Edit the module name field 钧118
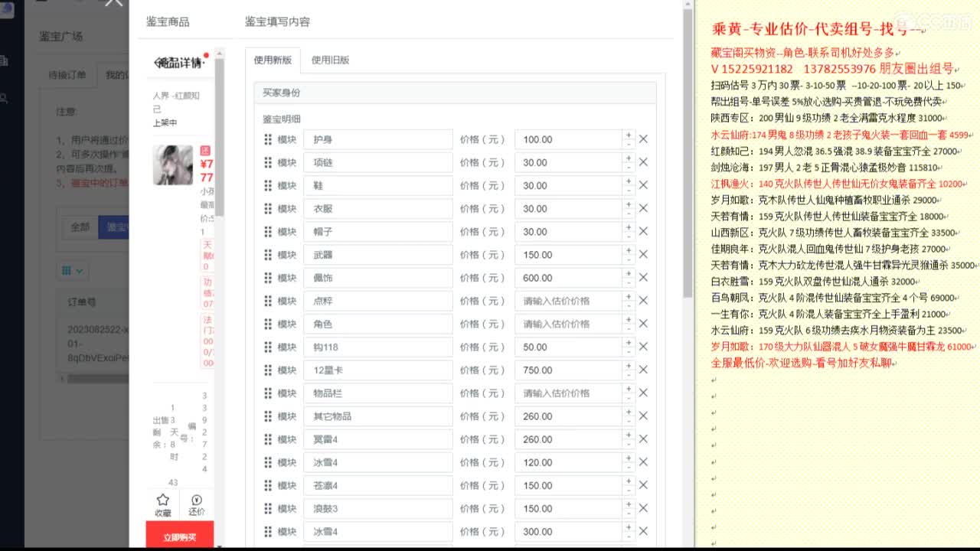The height and width of the screenshot is (551, 980). (378, 347)
